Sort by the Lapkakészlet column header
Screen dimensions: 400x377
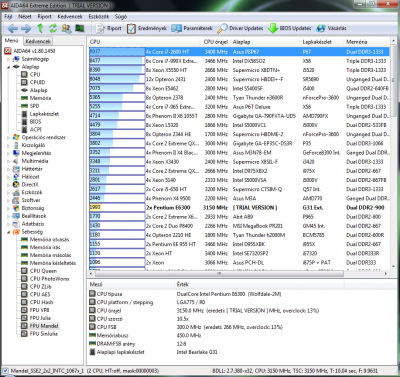(x=322, y=42)
